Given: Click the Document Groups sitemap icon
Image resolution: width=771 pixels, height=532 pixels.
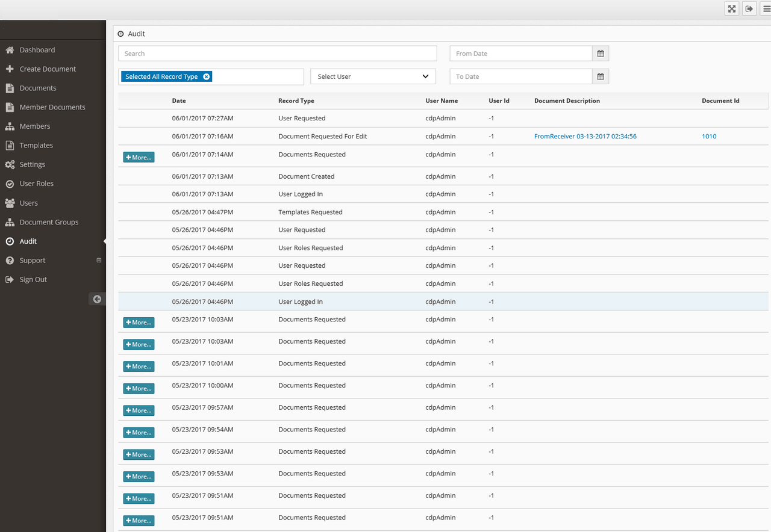Looking at the screenshot, I should [10, 222].
